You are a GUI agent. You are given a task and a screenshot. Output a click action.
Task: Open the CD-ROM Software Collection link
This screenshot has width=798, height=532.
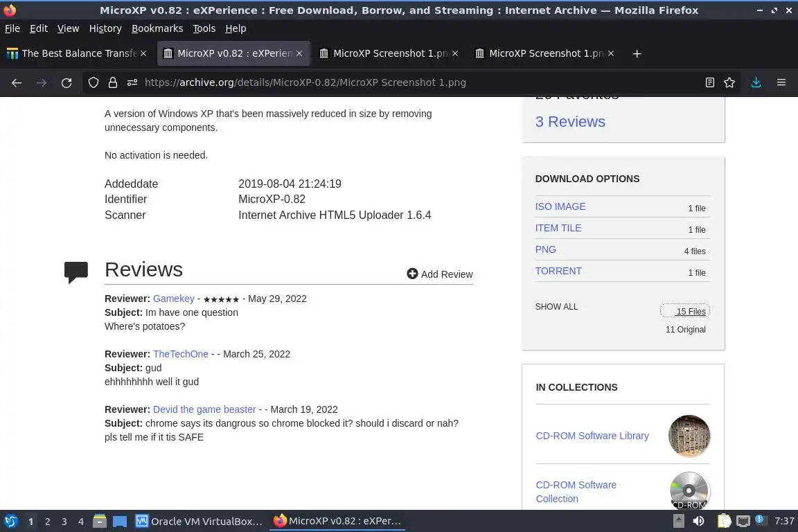pos(576,492)
